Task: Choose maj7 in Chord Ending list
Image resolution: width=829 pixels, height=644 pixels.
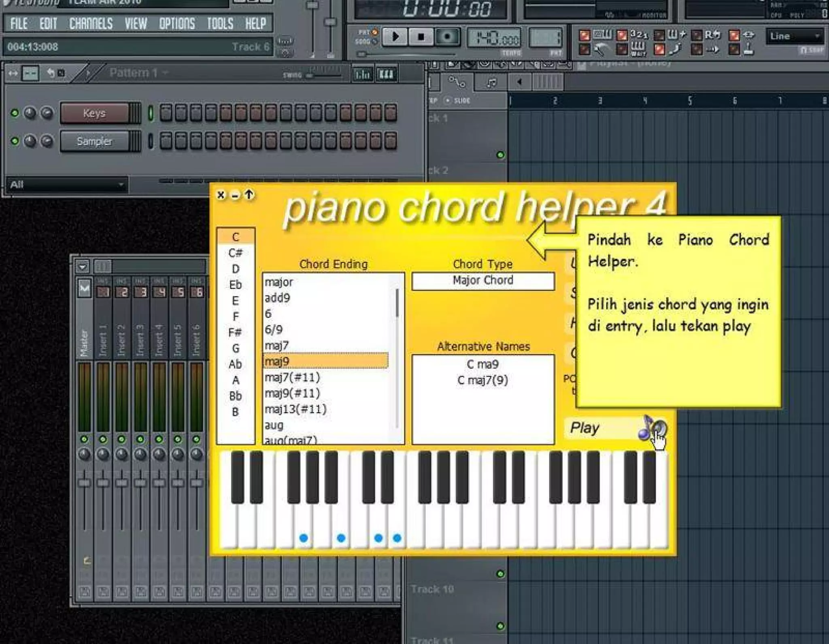Action: tap(326, 345)
